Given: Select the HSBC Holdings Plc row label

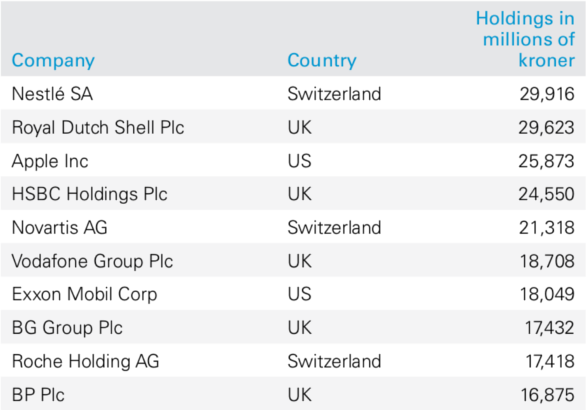Looking at the screenshot, I should point(90,194).
